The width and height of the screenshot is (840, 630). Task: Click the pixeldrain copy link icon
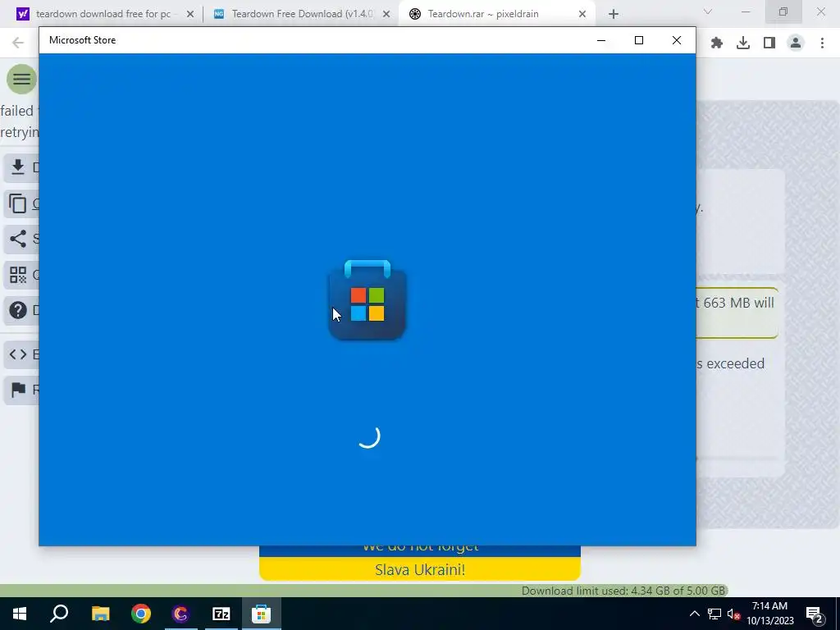tap(18, 203)
